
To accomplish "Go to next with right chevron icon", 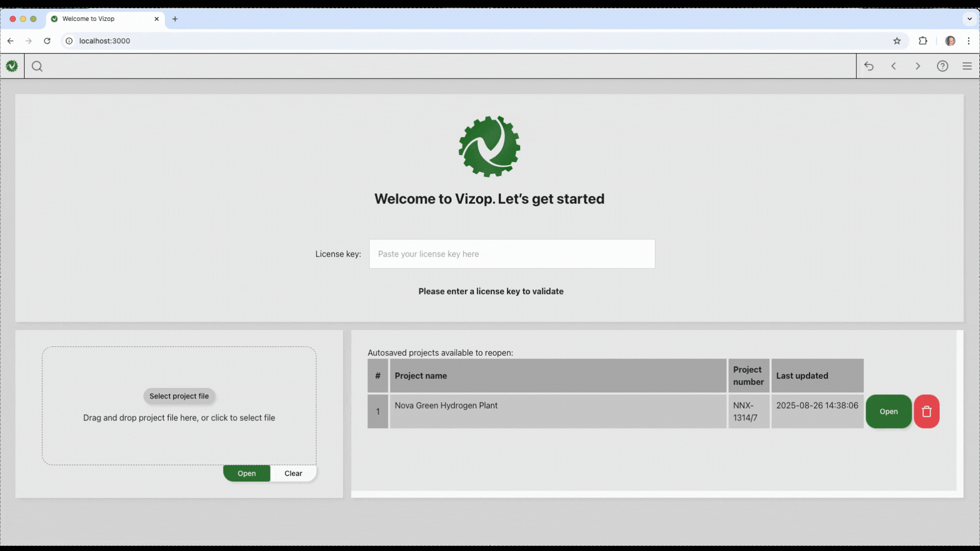I will coord(918,66).
